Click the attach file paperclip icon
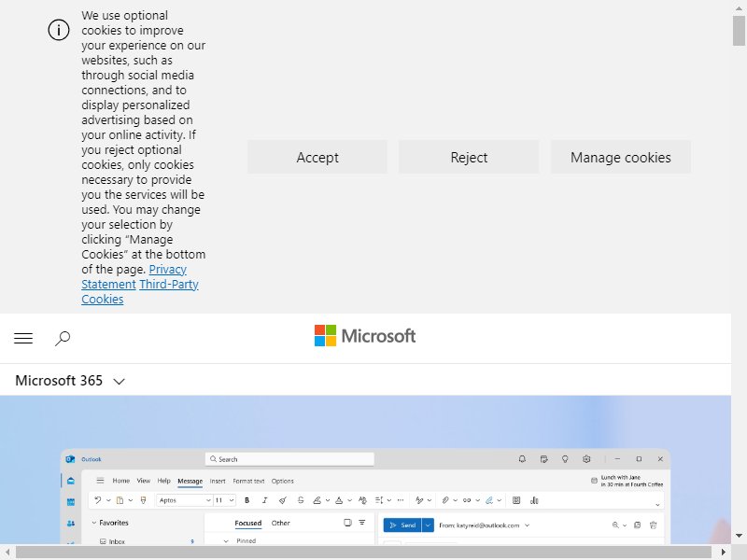 click(x=445, y=500)
